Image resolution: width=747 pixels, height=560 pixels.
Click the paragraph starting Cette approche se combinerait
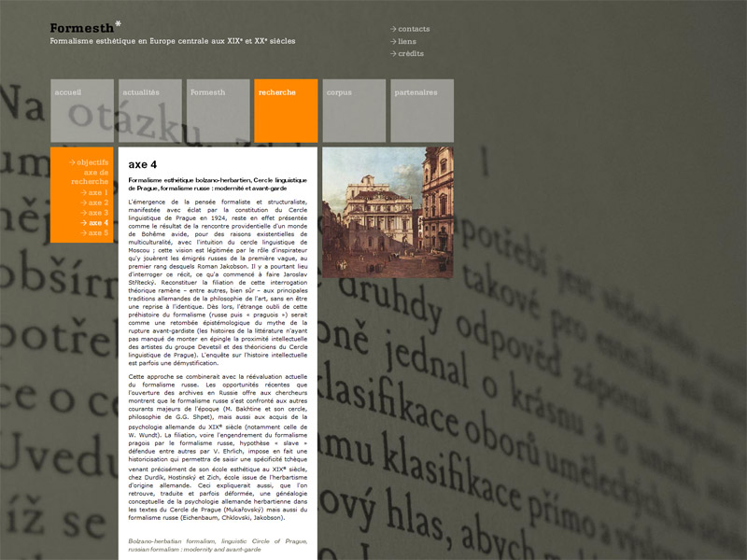(218, 447)
